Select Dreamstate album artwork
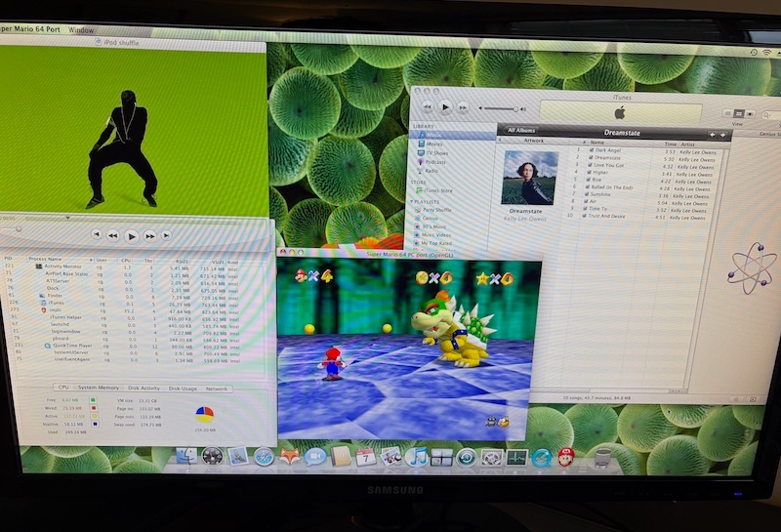Image resolution: width=781 pixels, height=532 pixels. 529,178
